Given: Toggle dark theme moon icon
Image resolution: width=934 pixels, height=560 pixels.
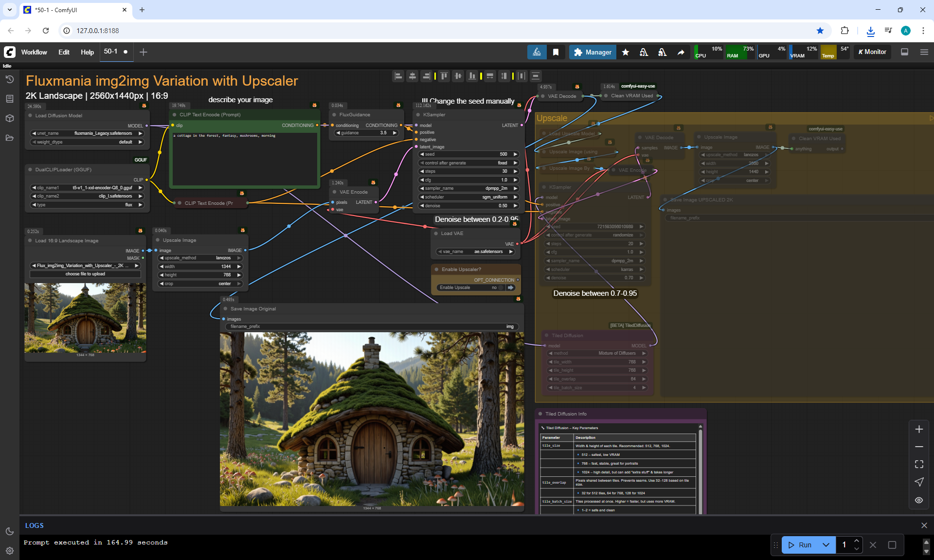Looking at the screenshot, I should (x=9, y=531).
